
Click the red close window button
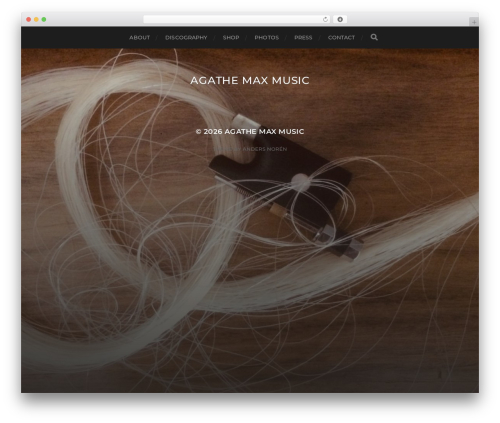coord(29,19)
